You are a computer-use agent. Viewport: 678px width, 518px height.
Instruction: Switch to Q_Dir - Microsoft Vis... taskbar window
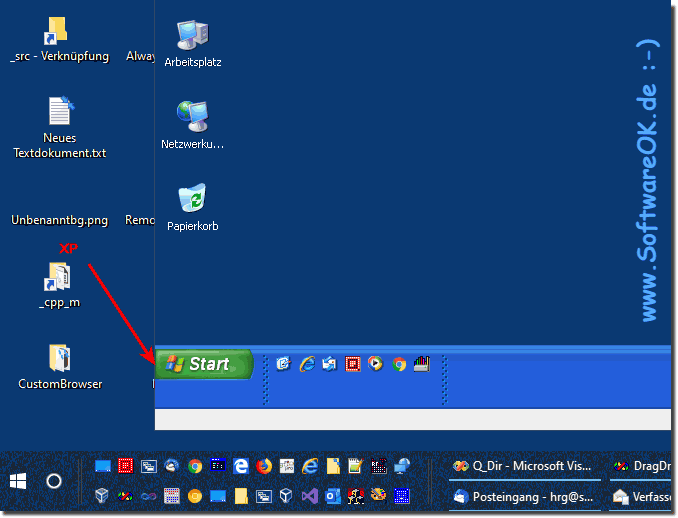tap(524, 466)
